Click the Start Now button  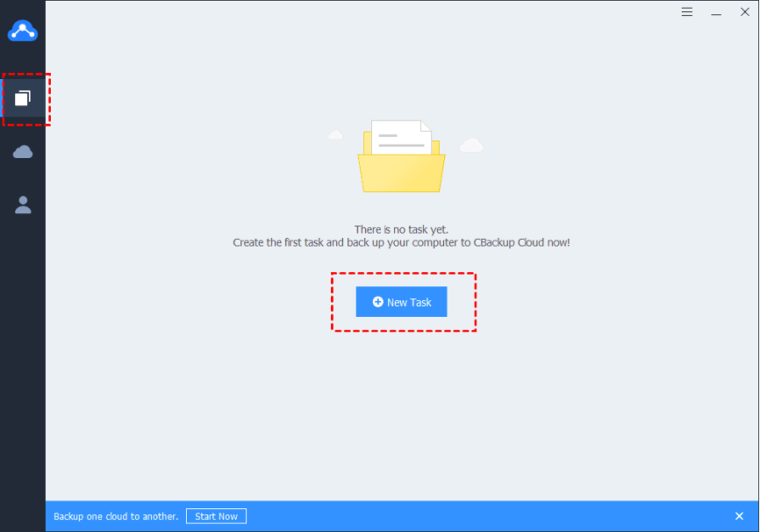pos(216,516)
